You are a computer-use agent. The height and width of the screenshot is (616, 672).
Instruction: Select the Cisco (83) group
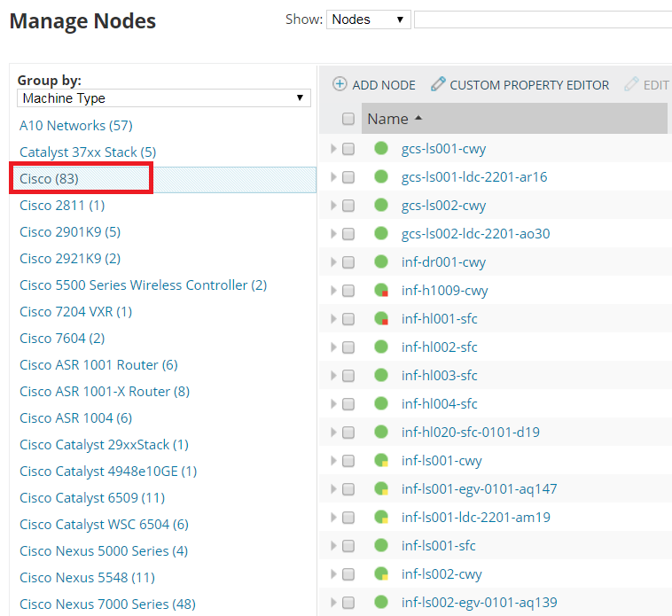pos(49,179)
